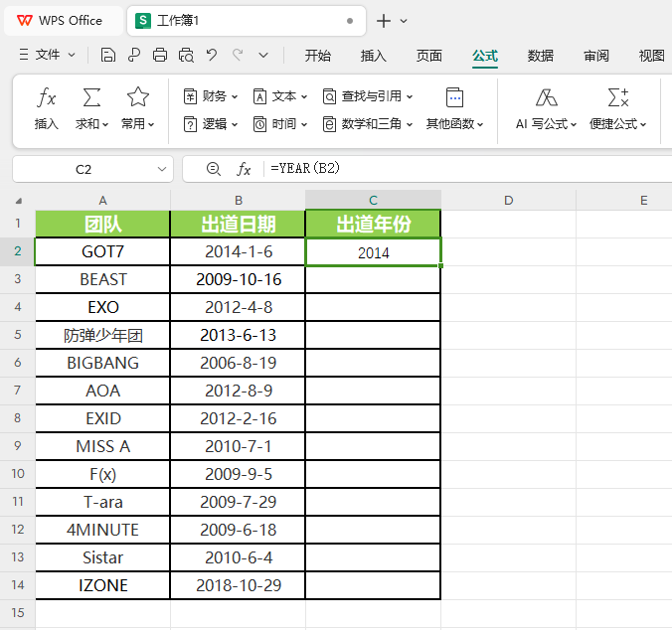Open the 文件 file menu
Image resolution: width=672 pixels, height=630 pixels.
[x=47, y=55]
